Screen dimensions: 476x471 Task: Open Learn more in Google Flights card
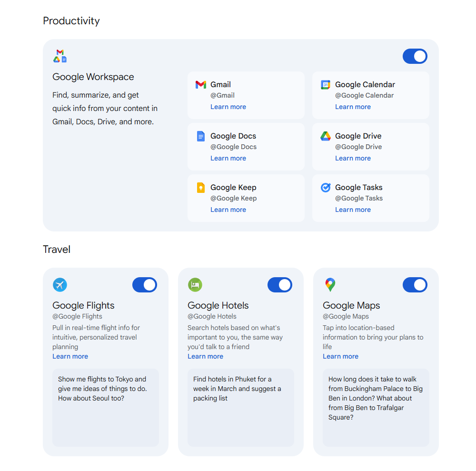70,357
